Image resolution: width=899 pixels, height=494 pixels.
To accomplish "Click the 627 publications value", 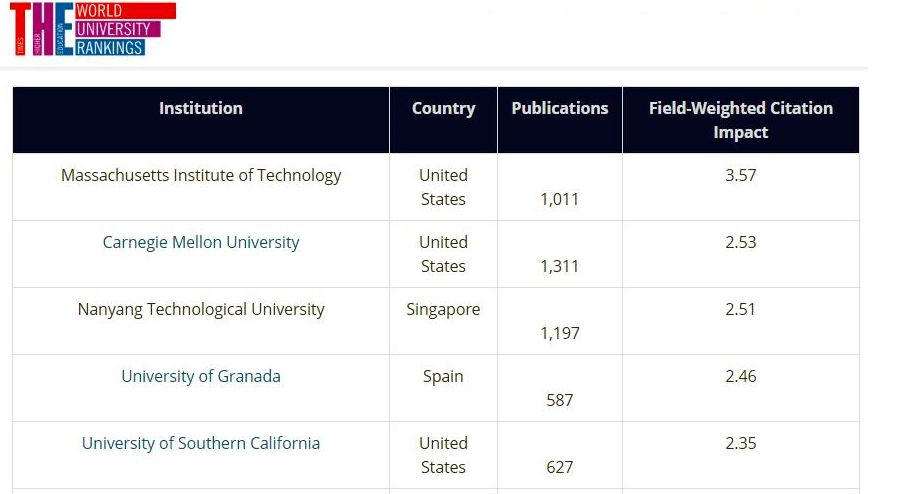I will click(x=560, y=468).
